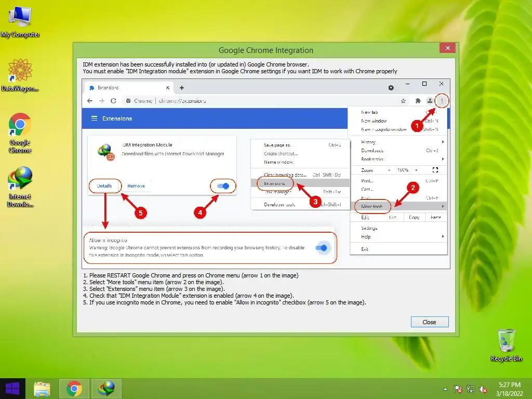The height and width of the screenshot is (399, 532).
Task: Open the My Computer desktop icon
Action: 20,22
